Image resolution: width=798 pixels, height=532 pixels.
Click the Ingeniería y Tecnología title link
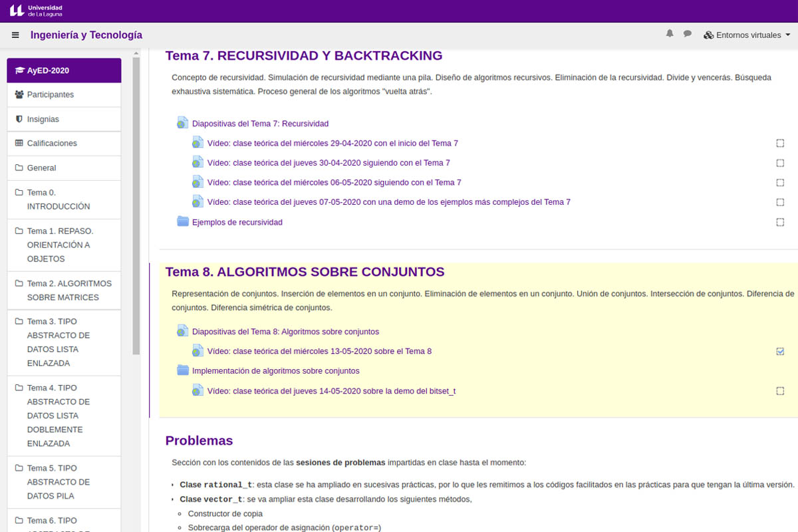86,35
